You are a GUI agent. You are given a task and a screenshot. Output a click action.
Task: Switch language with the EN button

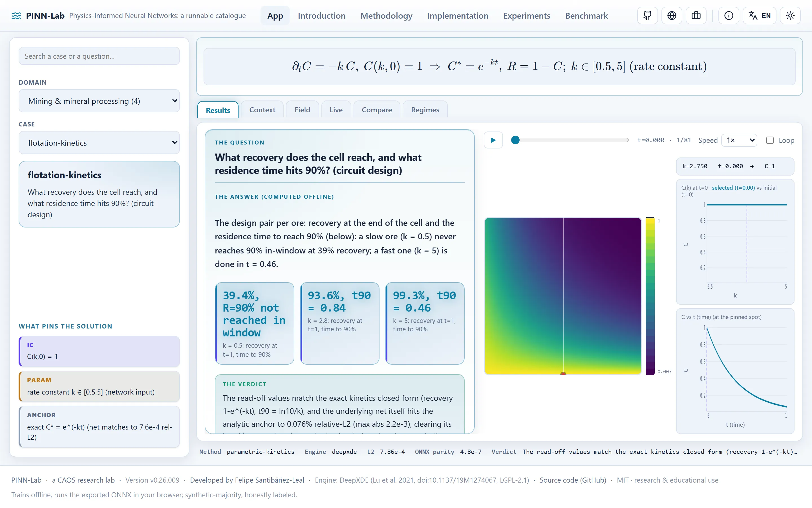tap(759, 16)
